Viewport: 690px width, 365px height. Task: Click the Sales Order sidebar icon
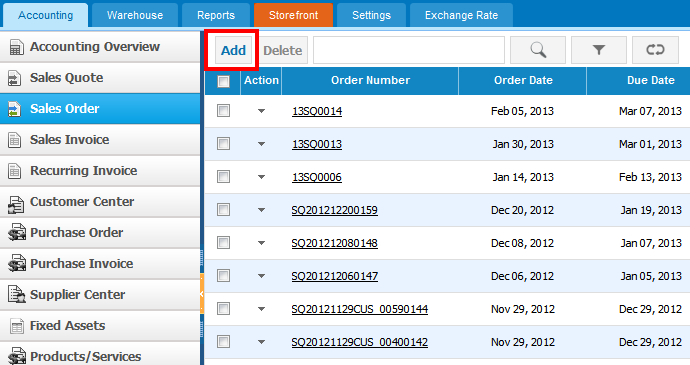pos(15,109)
